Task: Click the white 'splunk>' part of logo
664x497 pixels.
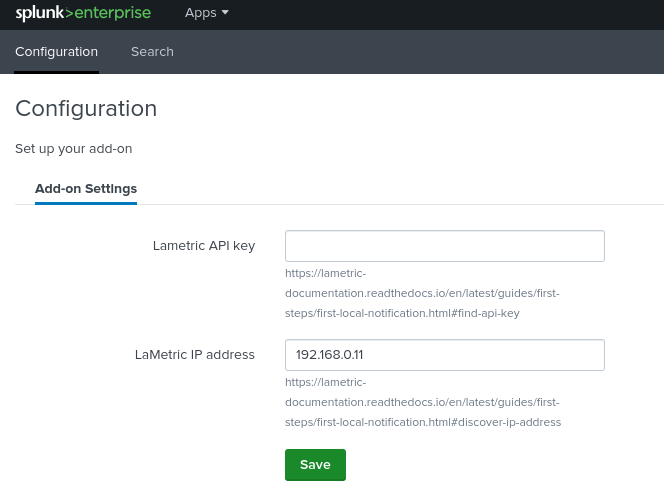Action: (44, 13)
